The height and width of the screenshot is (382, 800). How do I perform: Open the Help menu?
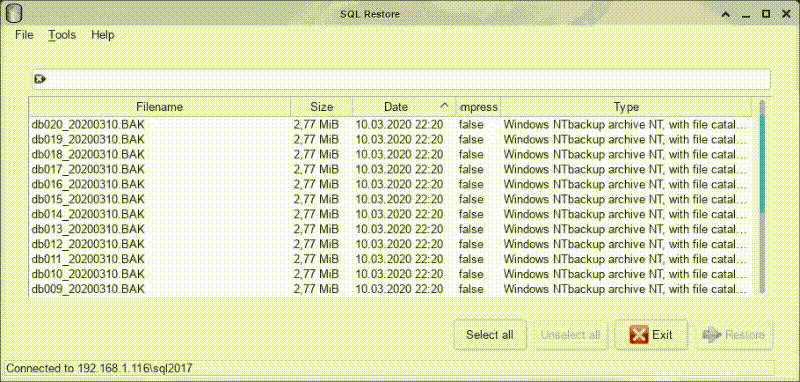(103, 35)
